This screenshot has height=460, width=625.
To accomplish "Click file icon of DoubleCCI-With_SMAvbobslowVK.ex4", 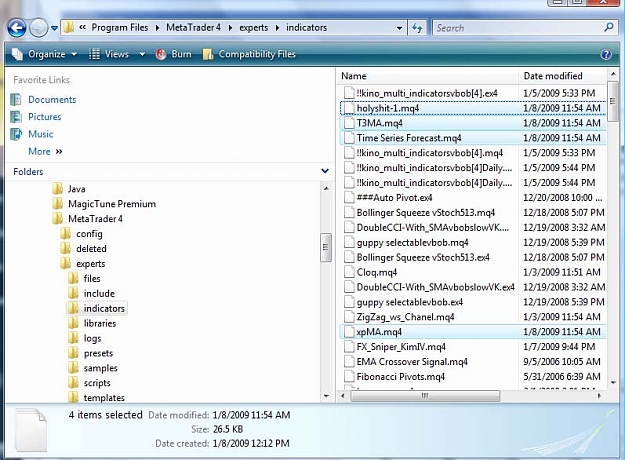I will [x=349, y=287].
